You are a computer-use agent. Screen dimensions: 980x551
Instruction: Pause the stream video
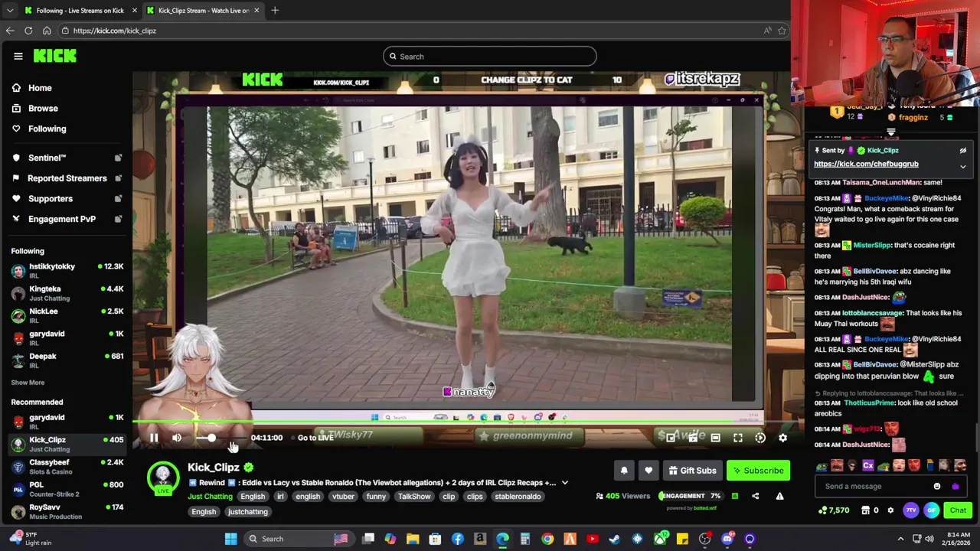click(154, 438)
